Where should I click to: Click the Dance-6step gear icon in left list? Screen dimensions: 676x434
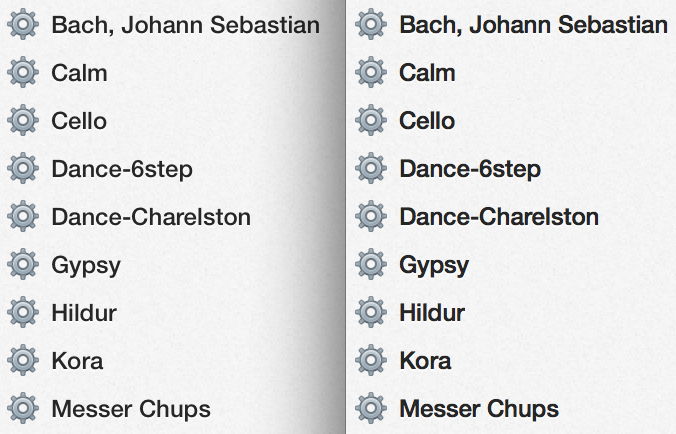click(x=23, y=168)
